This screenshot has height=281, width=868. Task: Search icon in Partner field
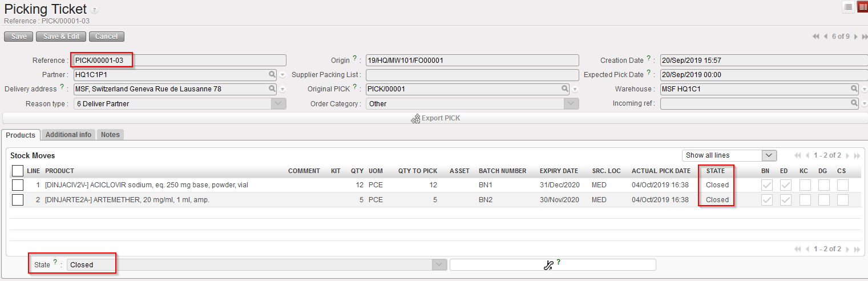tap(272, 74)
